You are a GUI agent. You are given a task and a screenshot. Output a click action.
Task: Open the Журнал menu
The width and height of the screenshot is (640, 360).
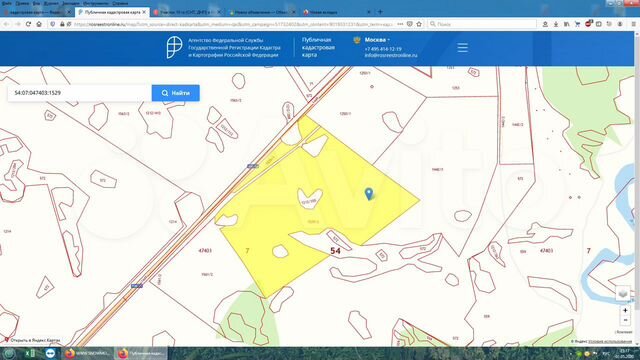[x=51, y=3]
